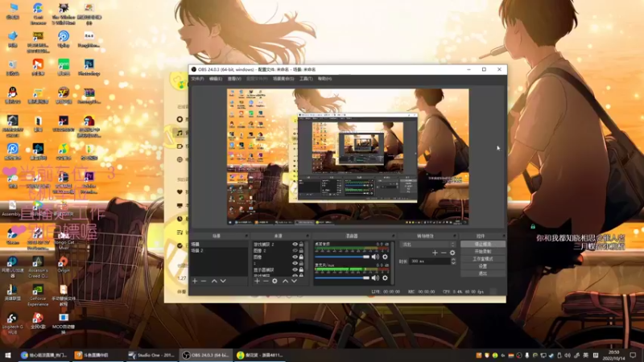Screen dimensions: 644x362
Task: Click 开始录制 start recording button
Action: 482,252
